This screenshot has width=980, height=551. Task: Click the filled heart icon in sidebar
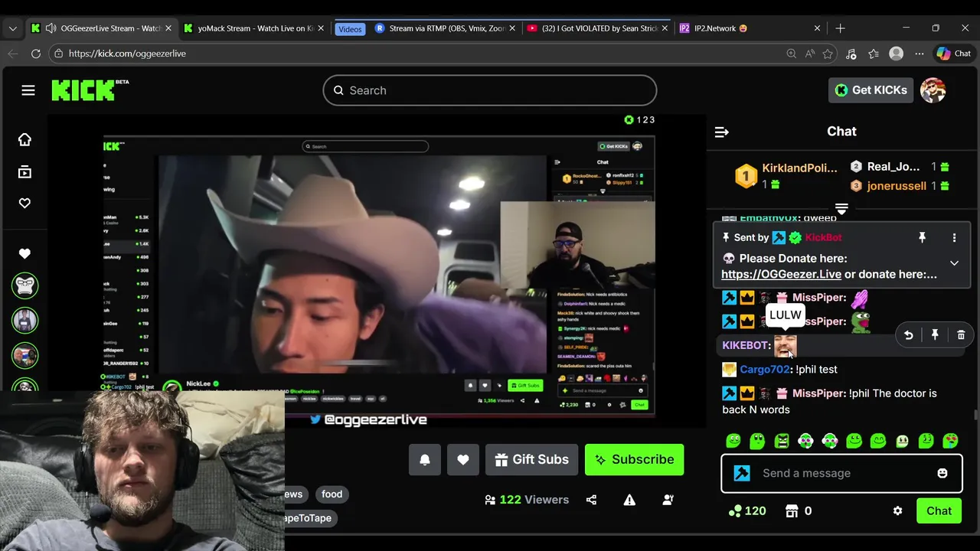24,253
